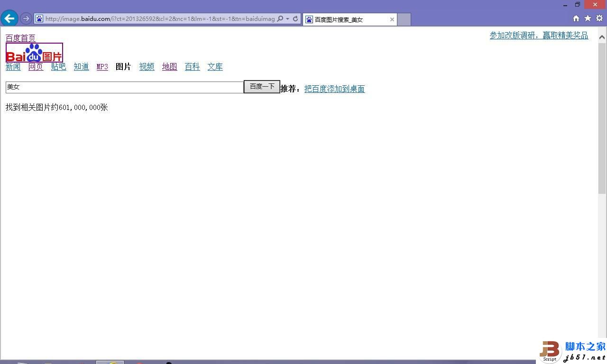Screen dimensions: 607x364
Task: Open the Internet Explorer home page icon
Action: click(x=576, y=18)
